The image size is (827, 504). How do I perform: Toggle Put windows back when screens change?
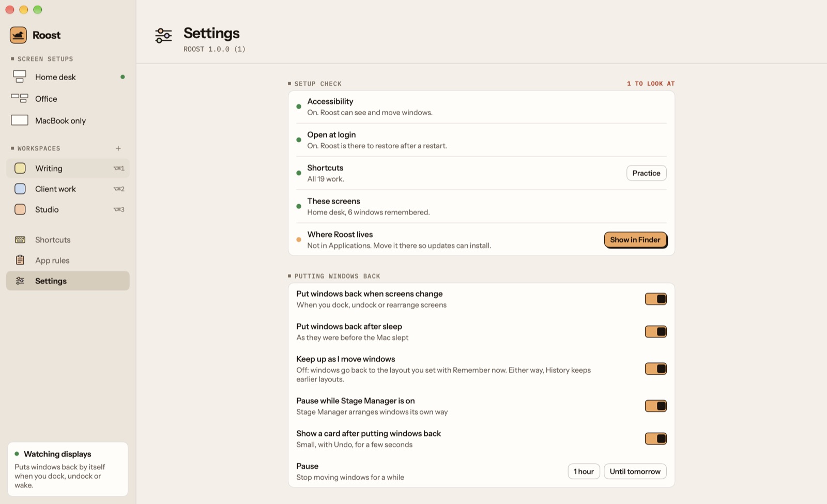(x=656, y=299)
